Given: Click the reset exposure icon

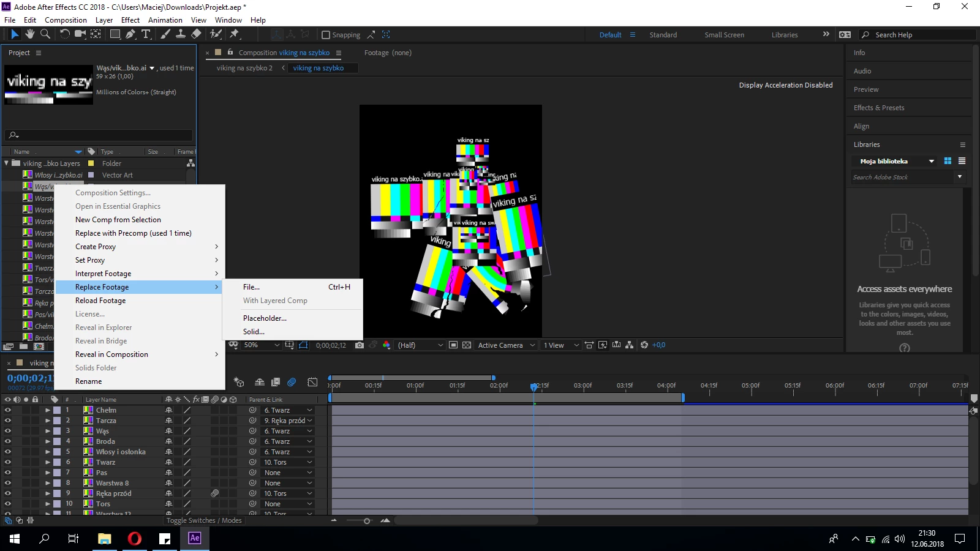Looking at the screenshot, I should coord(644,345).
